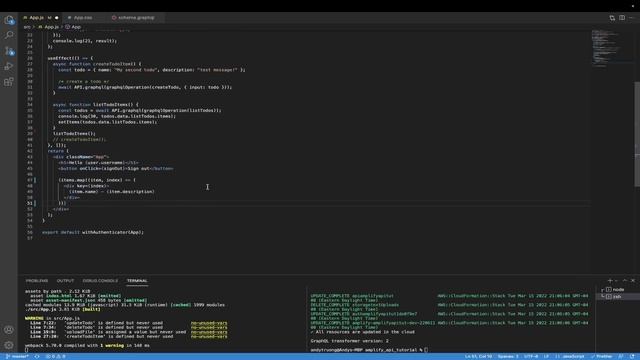Open errors and warnings status item
Viewport: 640px width, 360px height.
click(x=55, y=356)
